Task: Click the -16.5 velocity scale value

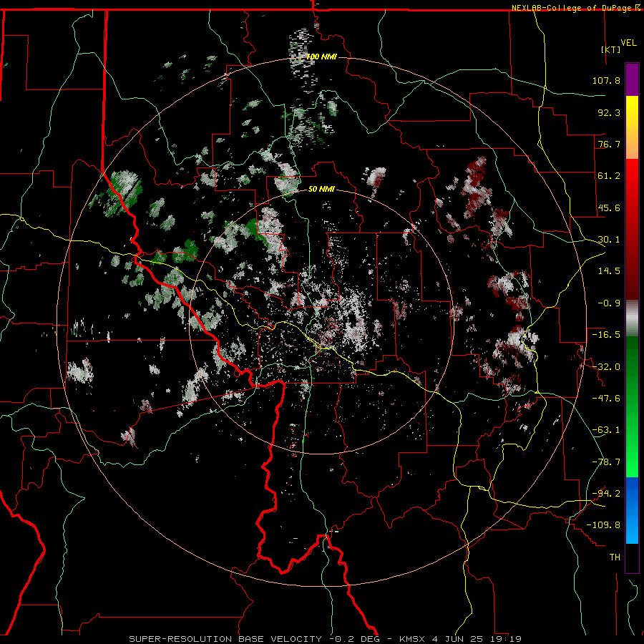Action: pos(606,335)
